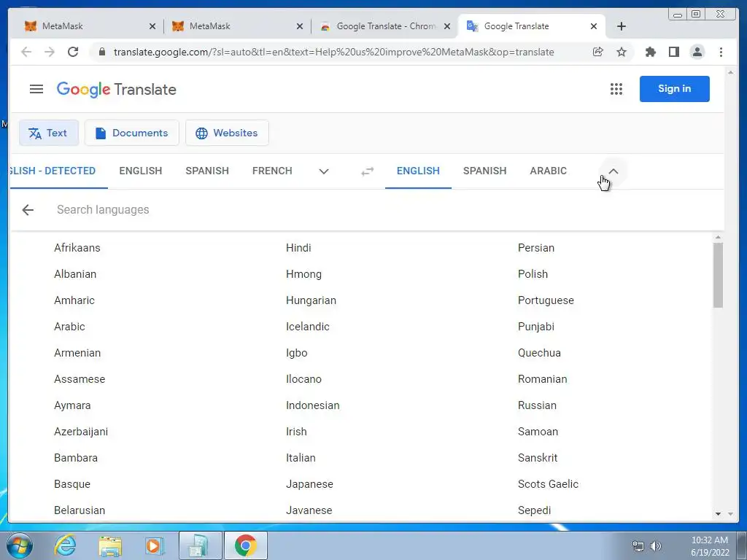The width and height of the screenshot is (747, 560).
Task: Reload the page in Chrome
Action: point(73,52)
